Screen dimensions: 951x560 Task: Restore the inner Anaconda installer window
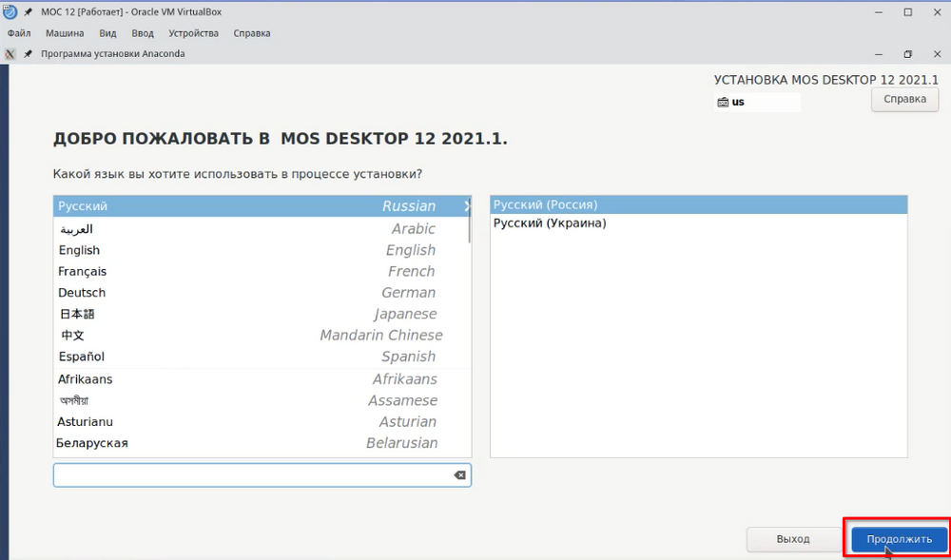[x=907, y=54]
